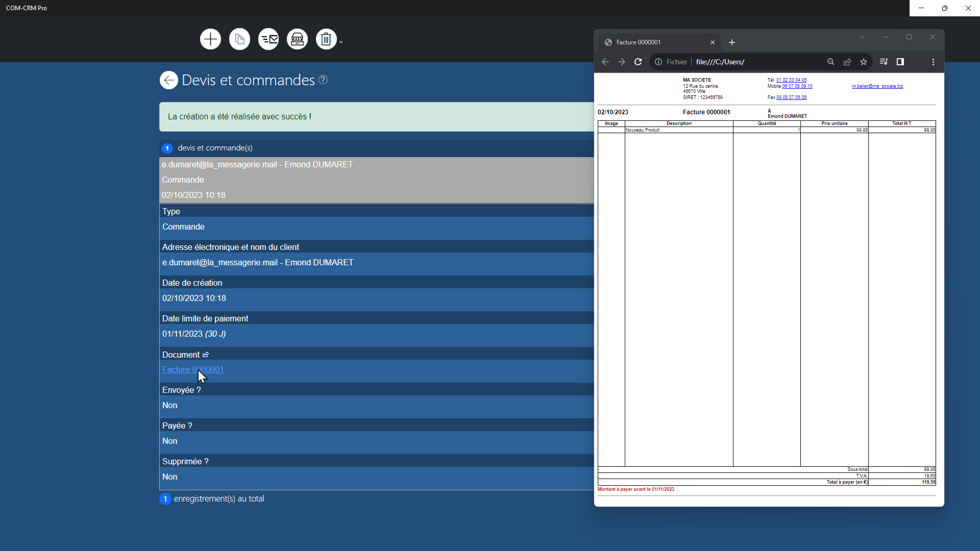The height and width of the screenshot is (551, 980).
Task: Expand the browser tab search chevron
Action: (862, 37)
